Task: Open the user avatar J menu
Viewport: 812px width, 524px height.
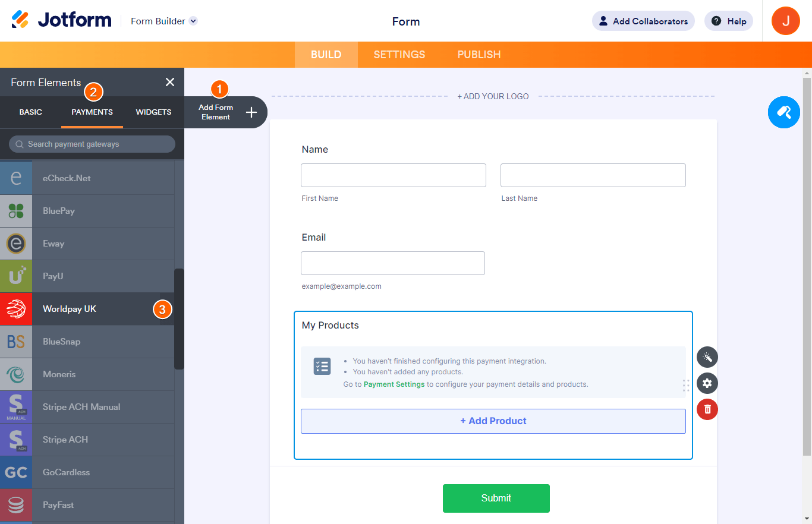Action: (786, 21)
